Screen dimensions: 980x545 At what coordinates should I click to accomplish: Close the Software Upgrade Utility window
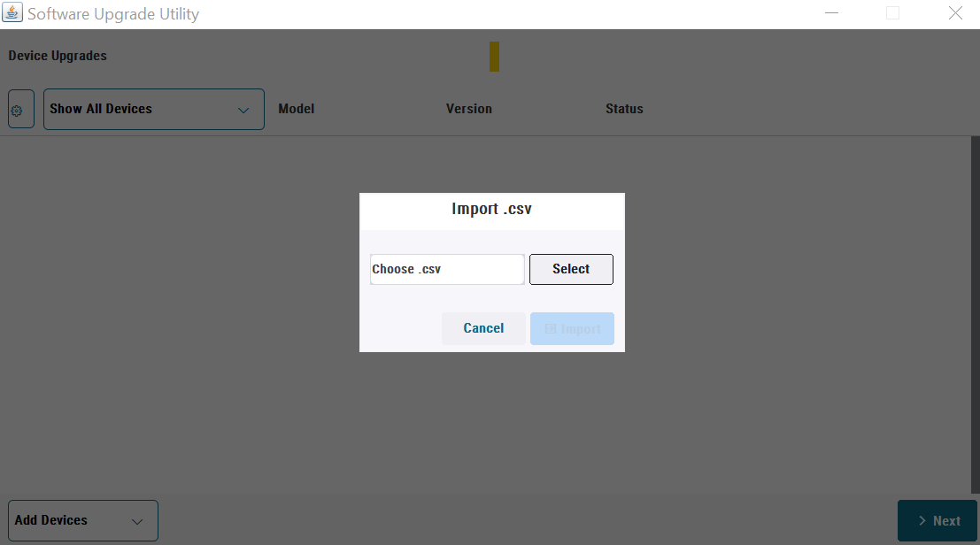955,13
